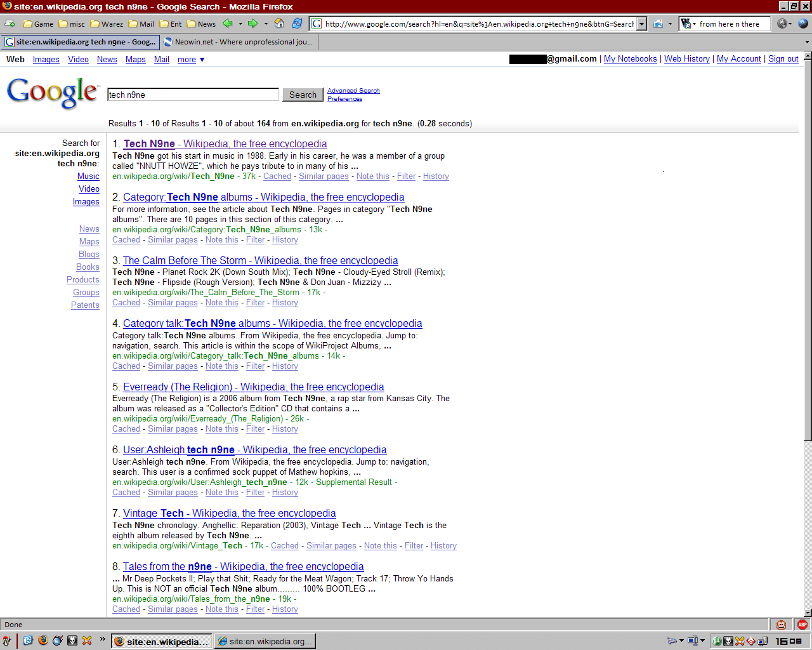Click the Advanced Search link
The width and height of the screenshot is (812, 650).
pos(353,91)
